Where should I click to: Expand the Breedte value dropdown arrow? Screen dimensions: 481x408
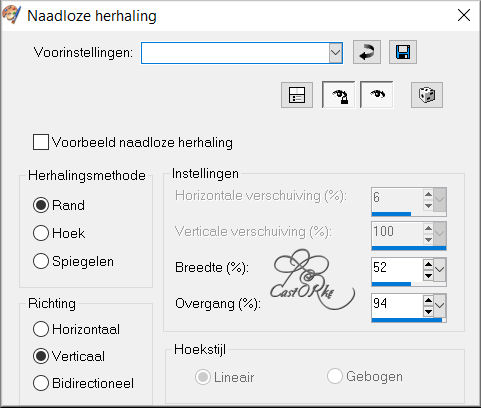point(440,269)
